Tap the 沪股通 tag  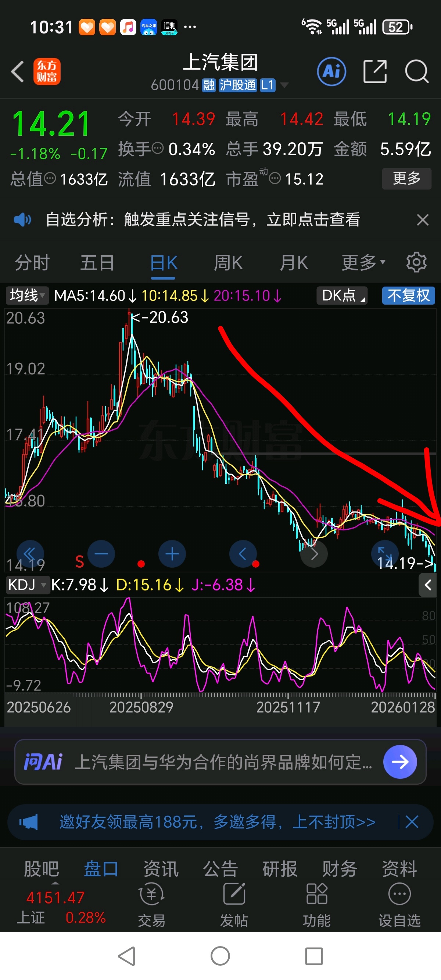click(238, 85)
